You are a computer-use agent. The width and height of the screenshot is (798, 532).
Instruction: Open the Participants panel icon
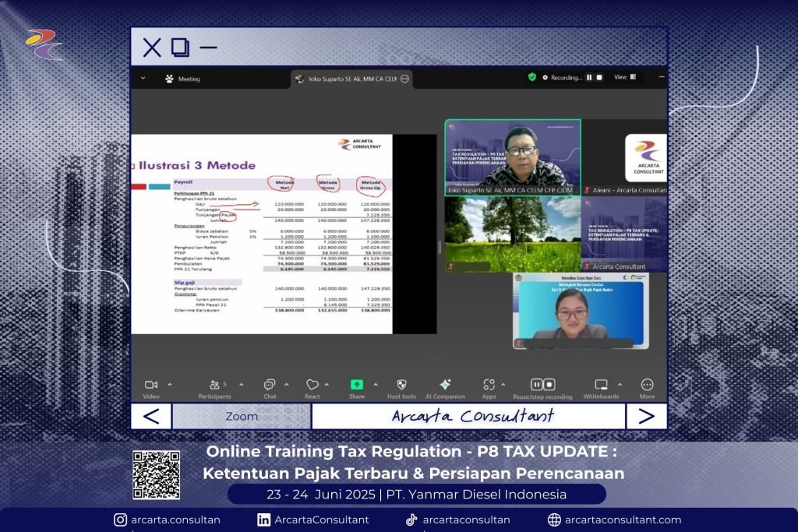point(215,385)
